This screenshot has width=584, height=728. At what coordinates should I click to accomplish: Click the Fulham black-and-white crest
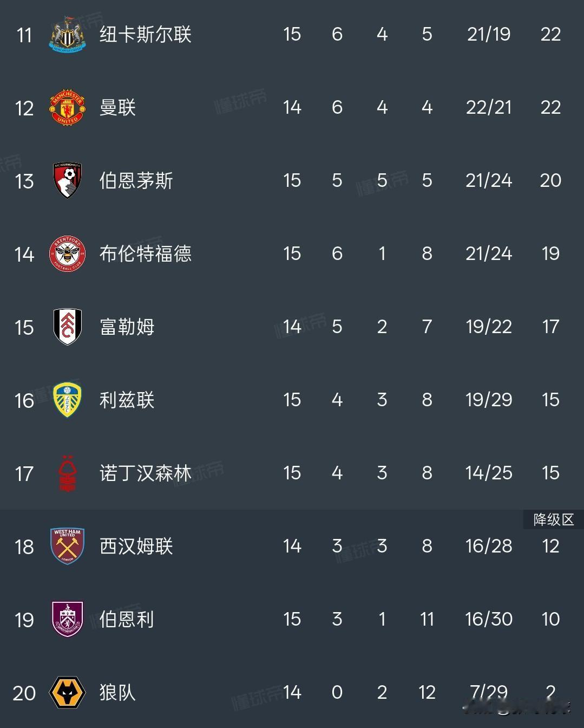coord(68,327)
